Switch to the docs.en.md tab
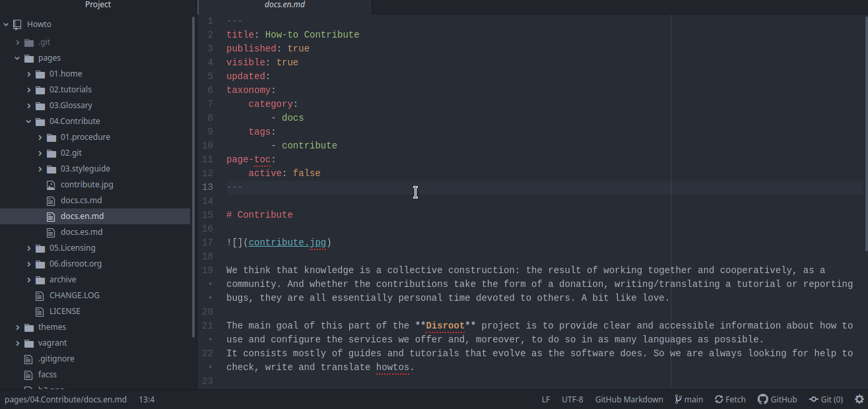The image size is (868, 409). (x=284, y=5)
